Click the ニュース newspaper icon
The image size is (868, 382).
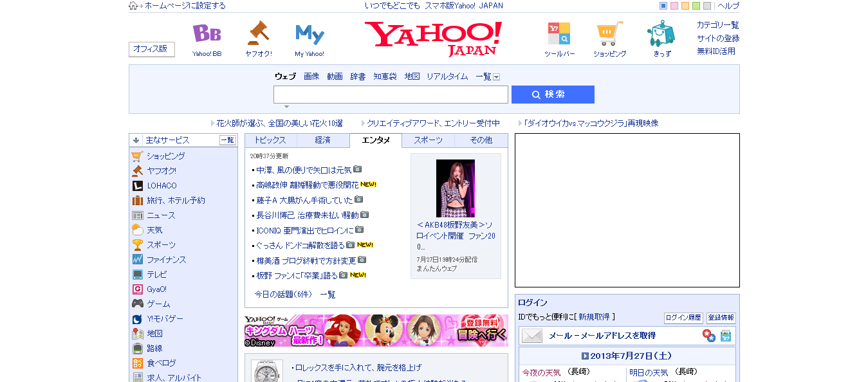pyautogui.click(x=137, y=215)
